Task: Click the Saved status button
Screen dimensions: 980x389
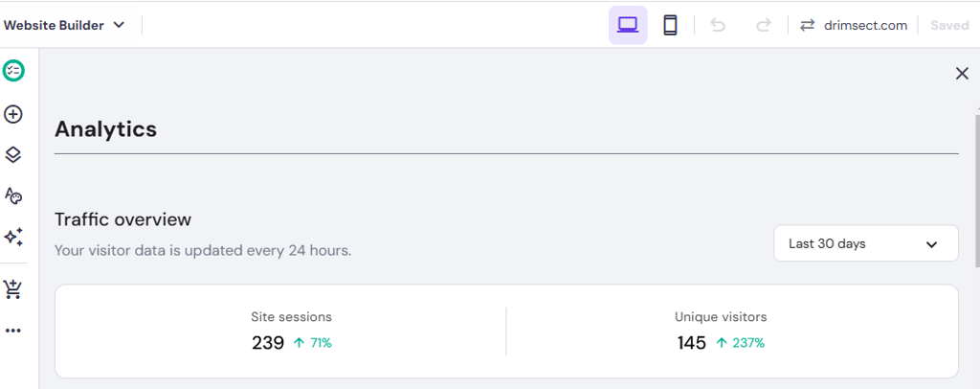Action: click(949, 25)
